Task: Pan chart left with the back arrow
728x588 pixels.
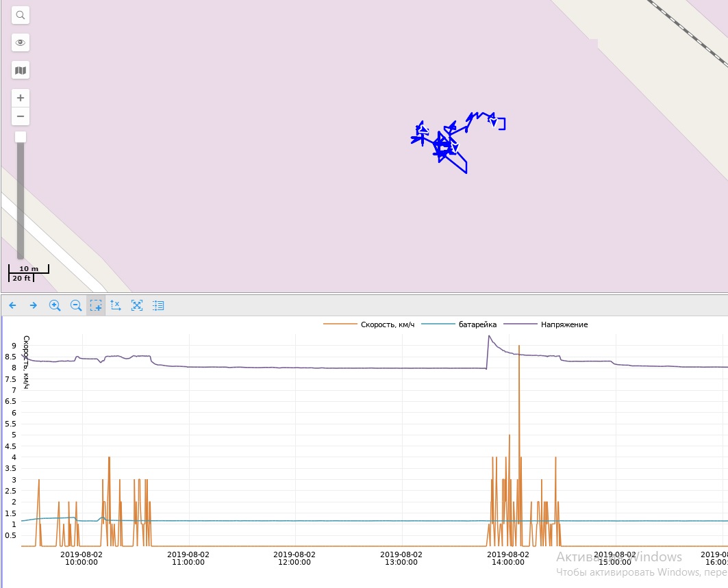Action: pos(12,305)
